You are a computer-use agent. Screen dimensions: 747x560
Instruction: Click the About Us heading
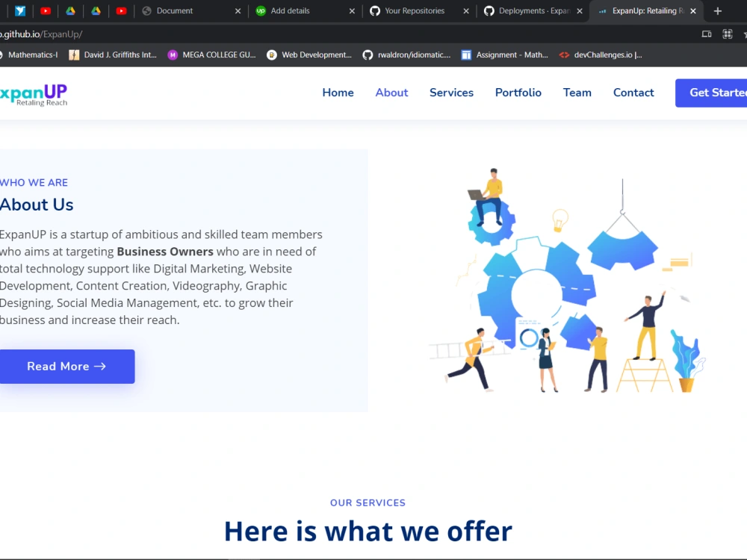point(37,205)
